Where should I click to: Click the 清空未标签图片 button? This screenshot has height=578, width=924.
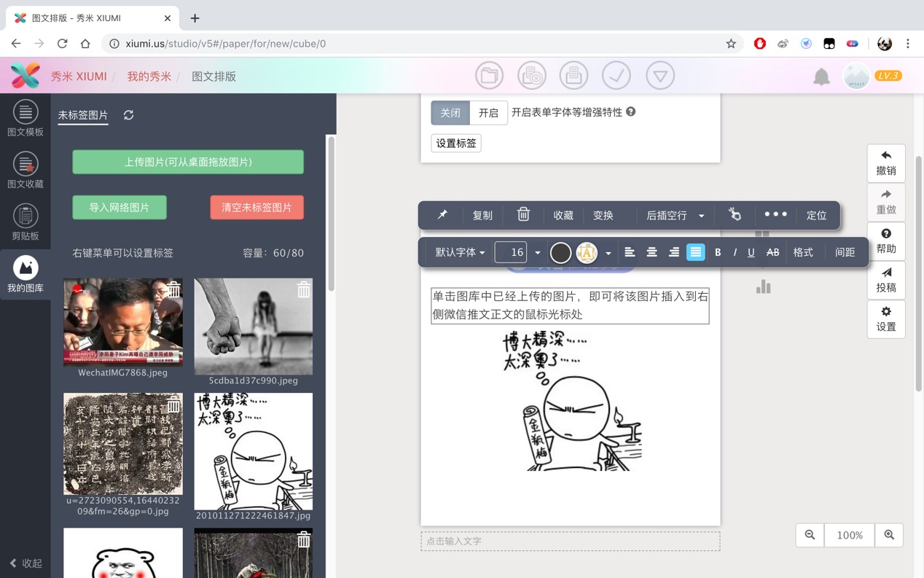point(257,208)
